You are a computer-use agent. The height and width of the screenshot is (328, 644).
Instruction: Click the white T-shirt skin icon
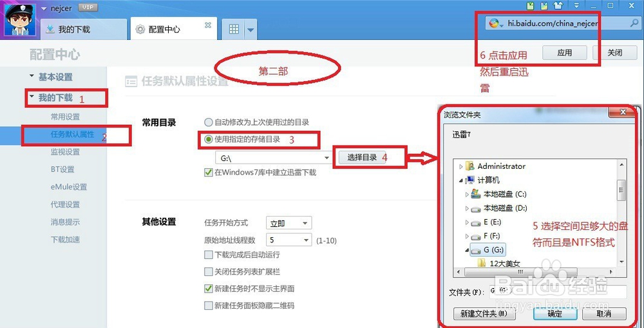coord(557,6)
